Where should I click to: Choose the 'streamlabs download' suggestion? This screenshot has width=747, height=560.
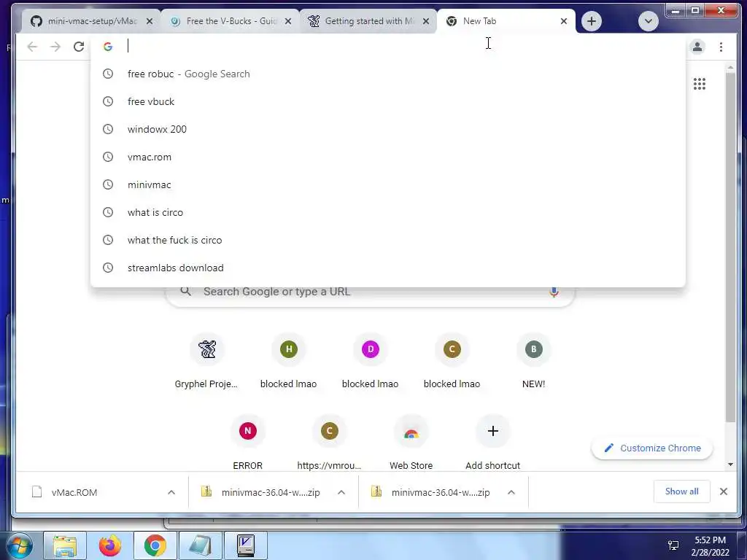click(388, 268)
